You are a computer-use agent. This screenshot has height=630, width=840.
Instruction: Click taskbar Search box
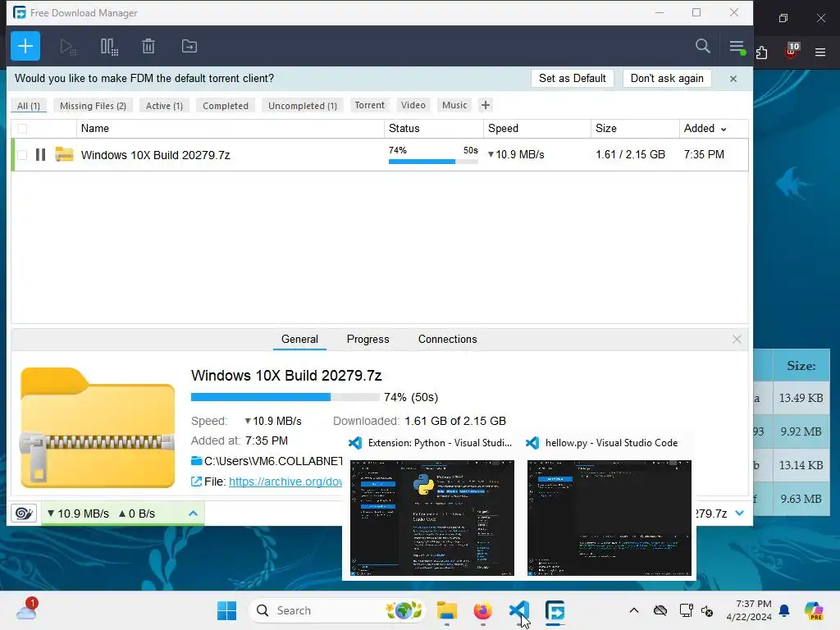pyautogui.click(x=336, y=610)
